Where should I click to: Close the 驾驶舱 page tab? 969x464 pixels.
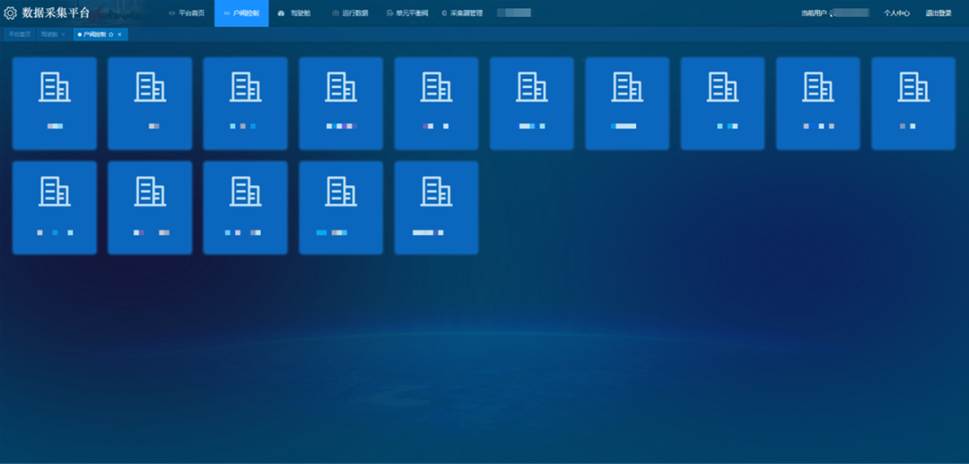[63, 35]
